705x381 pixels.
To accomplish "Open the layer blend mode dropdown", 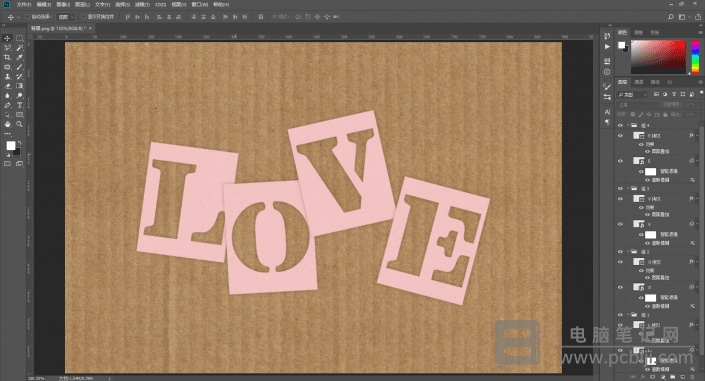I will tap(638, 104).
